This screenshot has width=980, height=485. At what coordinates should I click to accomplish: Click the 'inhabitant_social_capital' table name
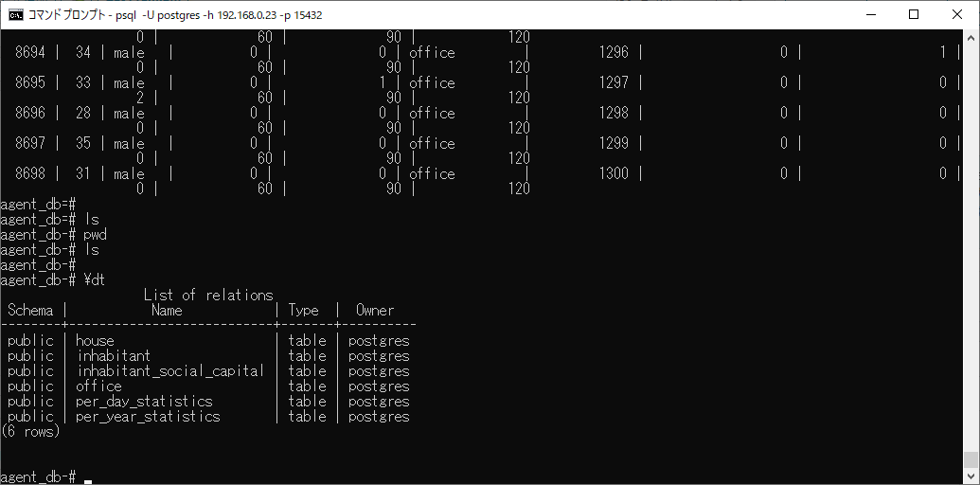coord(170,371)
